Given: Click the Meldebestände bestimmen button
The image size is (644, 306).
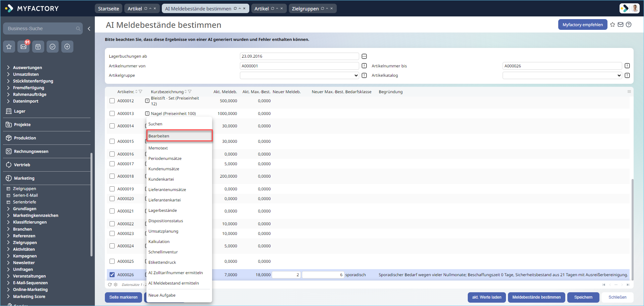Looking at the screenshot, I should click(x=536, y=297).
